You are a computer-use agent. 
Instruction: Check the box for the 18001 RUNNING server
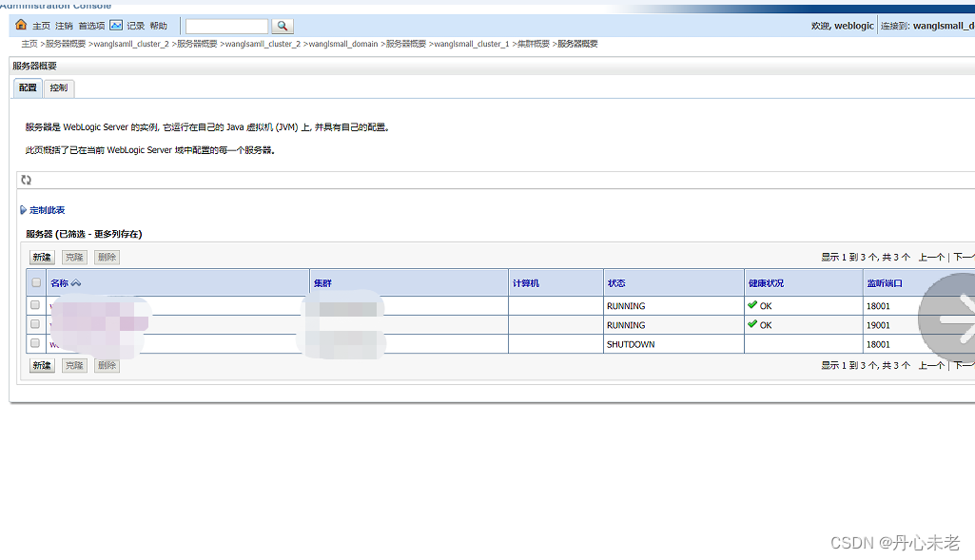(x=35, y=305)
